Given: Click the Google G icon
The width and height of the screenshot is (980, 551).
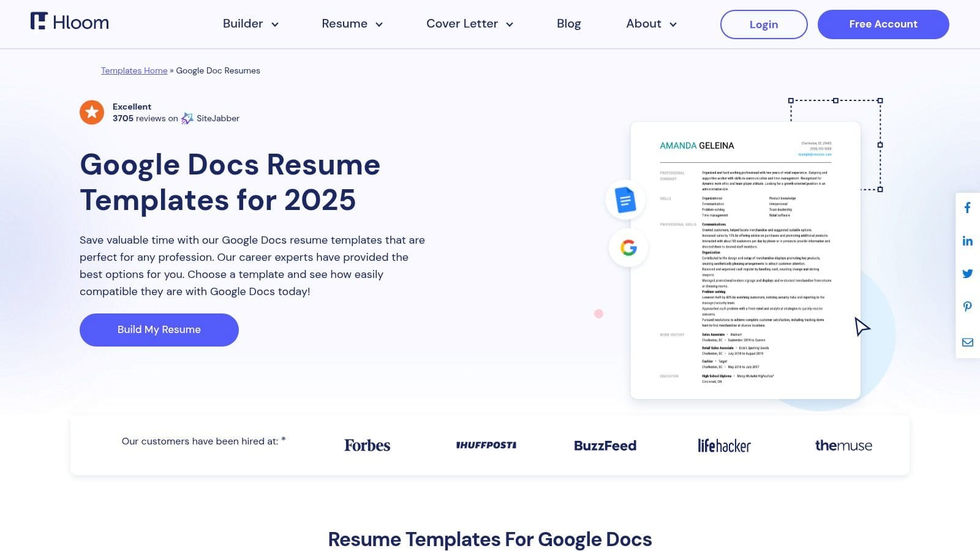Looking at the screenshot, I should (x=628, y=247).
